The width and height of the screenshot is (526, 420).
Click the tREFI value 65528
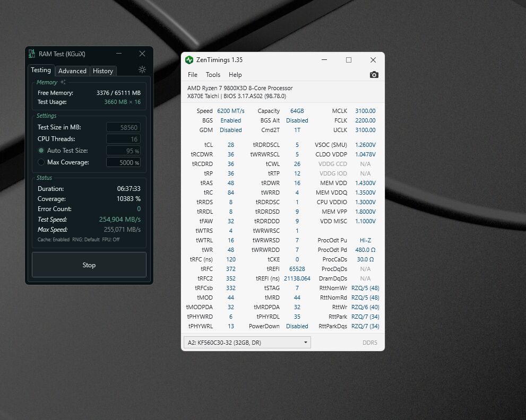click(x=297, y=269)
